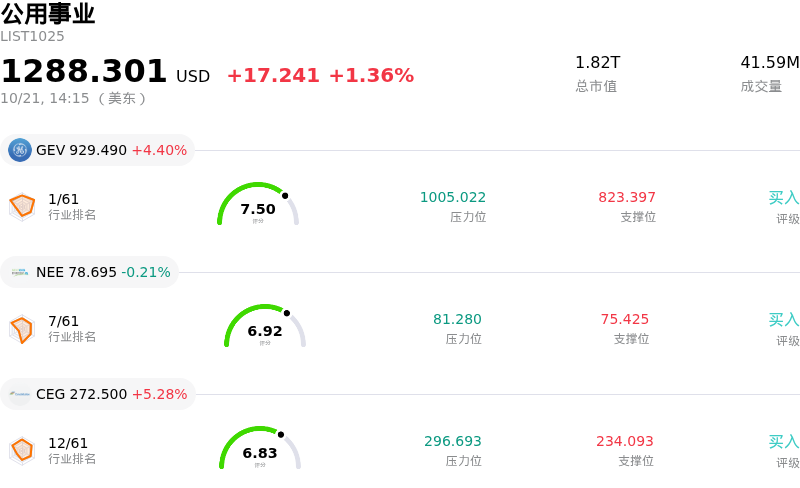Select the CEG 272.500 stock chip
This screenshot has width=800, height=488.
tap(98, 394)
